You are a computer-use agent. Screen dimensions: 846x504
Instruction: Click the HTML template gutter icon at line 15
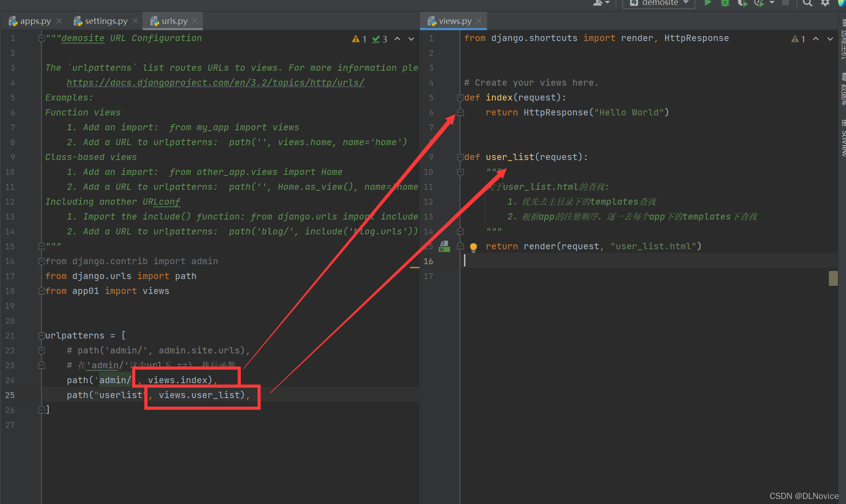444,246
